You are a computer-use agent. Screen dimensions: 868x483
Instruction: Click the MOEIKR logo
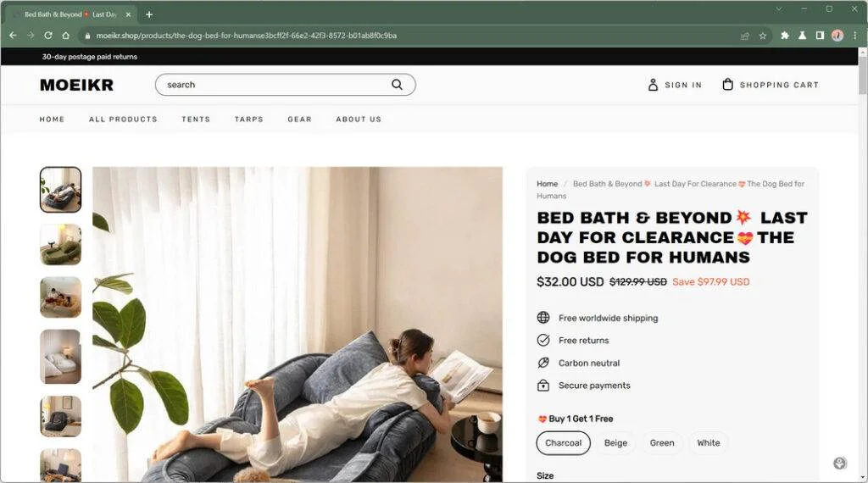77,85
